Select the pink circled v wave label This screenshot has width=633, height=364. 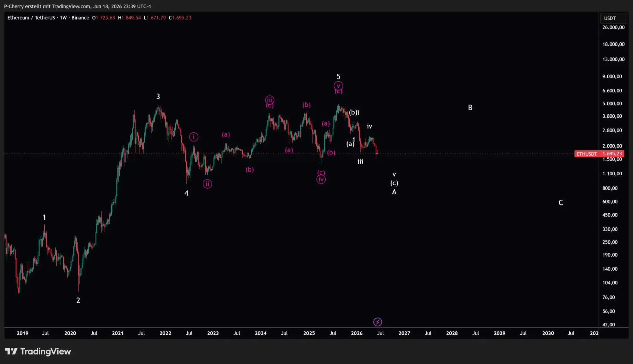338,86
